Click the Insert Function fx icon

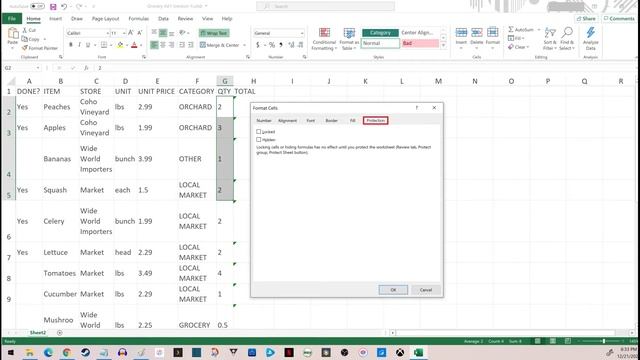[86, 68]
